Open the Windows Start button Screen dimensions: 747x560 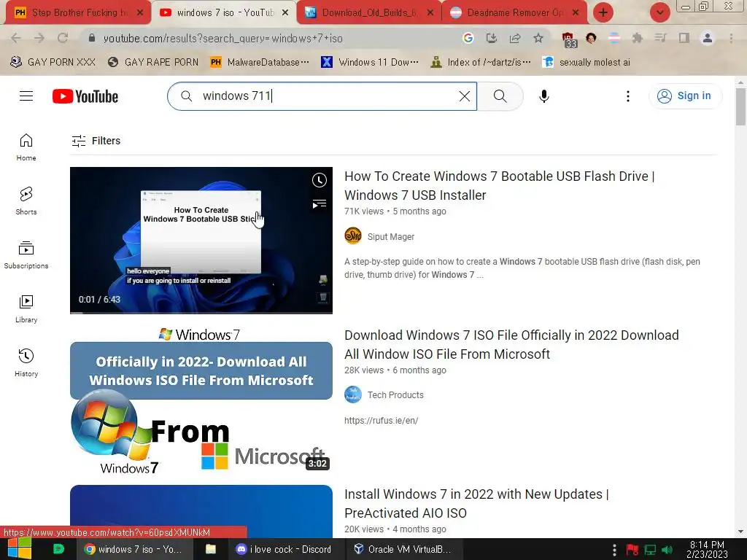[19, 549]
